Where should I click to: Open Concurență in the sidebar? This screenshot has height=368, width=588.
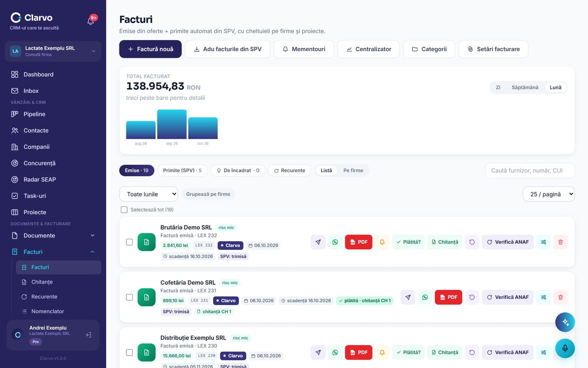pos(53,163)
